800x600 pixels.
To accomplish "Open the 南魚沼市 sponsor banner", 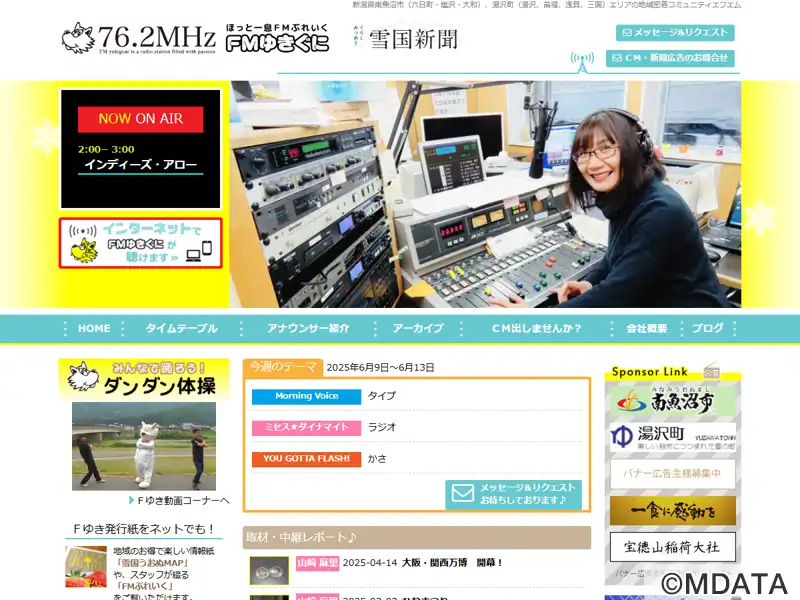I will [673, 401].
